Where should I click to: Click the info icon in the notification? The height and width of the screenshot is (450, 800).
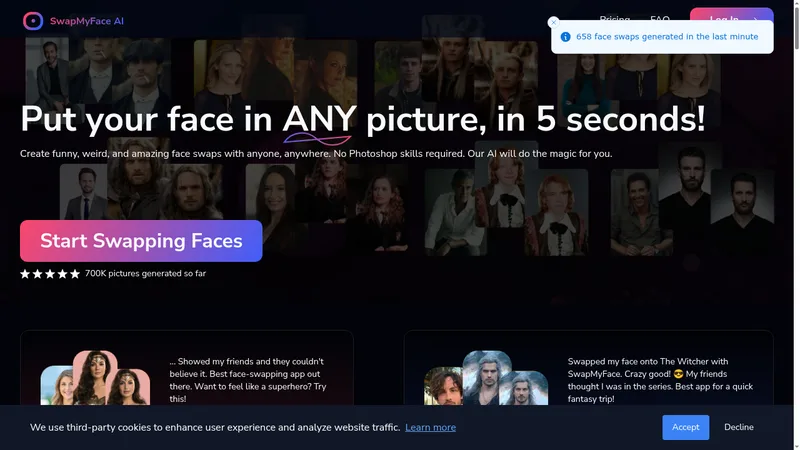coord(565,37)
